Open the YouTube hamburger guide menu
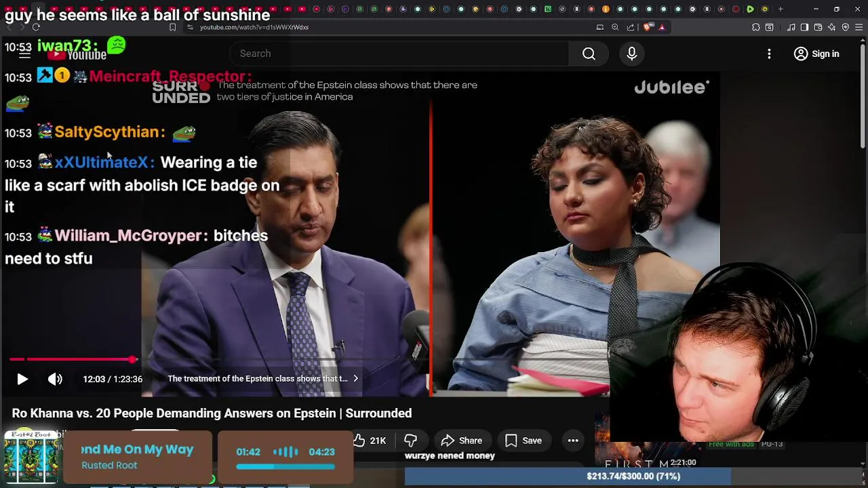Image resolution: width=868 pixels, height=488 pixels. [x=24, y=54]
